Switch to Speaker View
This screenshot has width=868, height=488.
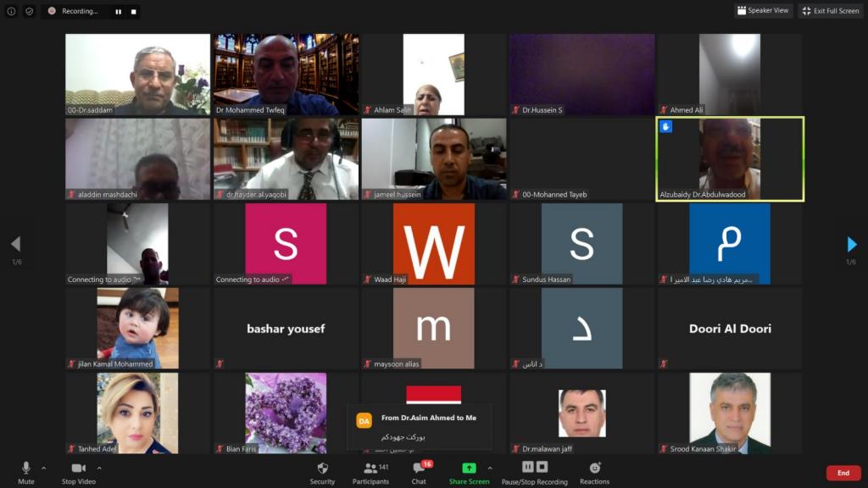click(763, 11)
